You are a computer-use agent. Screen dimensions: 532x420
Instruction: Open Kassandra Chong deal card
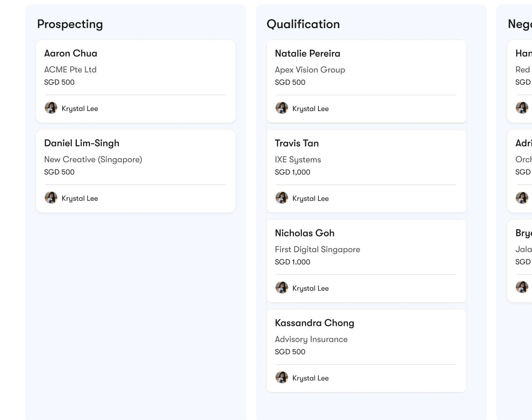367,351
